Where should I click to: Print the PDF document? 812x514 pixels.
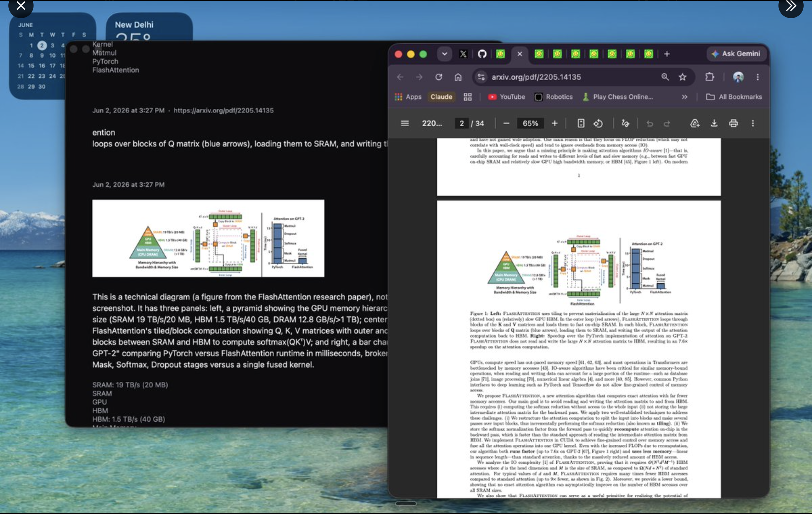coord(733,123)
